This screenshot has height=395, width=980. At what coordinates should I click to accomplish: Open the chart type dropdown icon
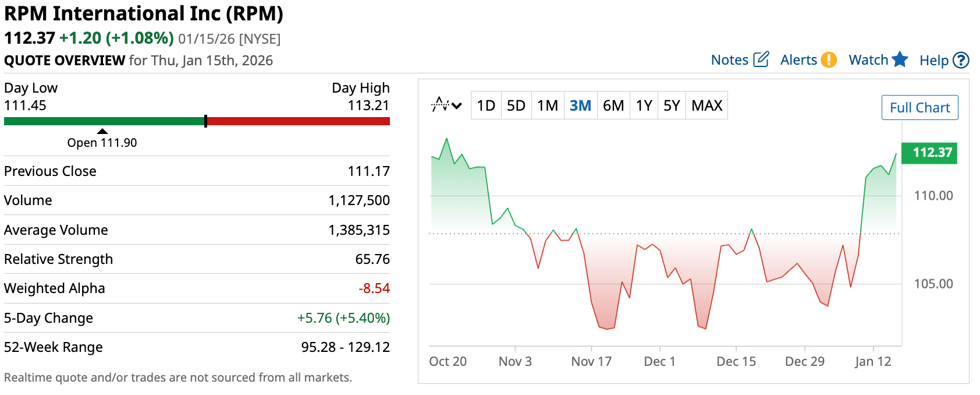pos(446,105)
